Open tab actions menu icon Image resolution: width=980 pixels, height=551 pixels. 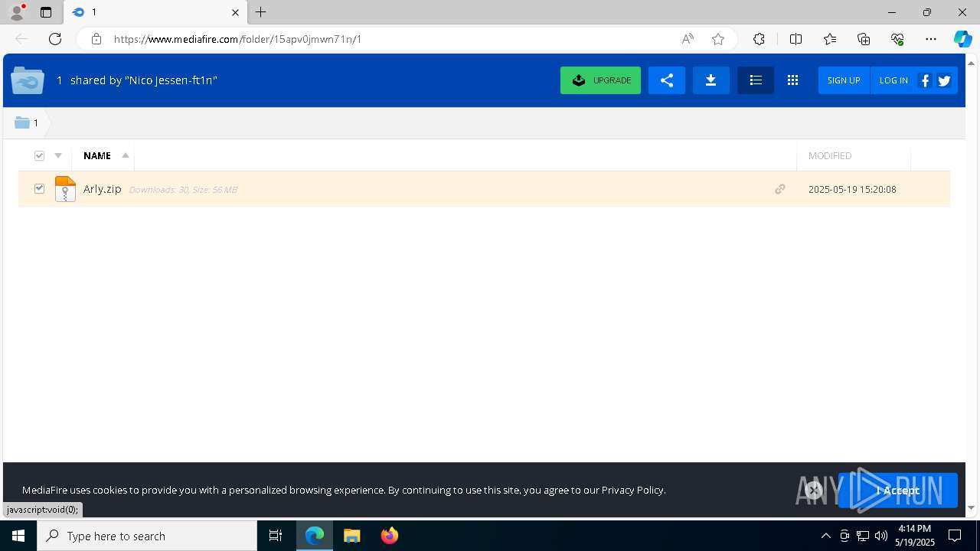[46, 12]
